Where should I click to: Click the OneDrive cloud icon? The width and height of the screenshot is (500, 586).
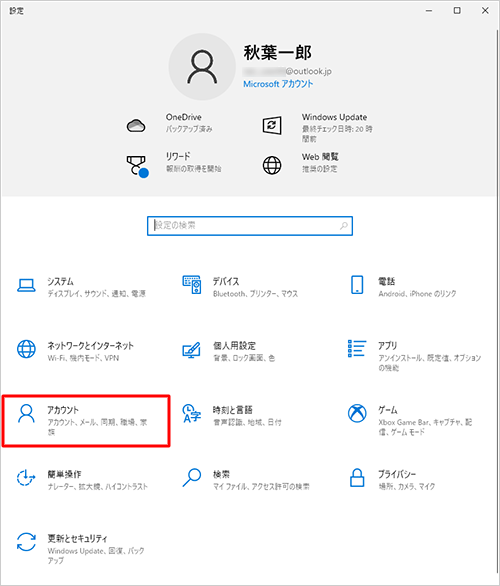[x=136, y=126]
